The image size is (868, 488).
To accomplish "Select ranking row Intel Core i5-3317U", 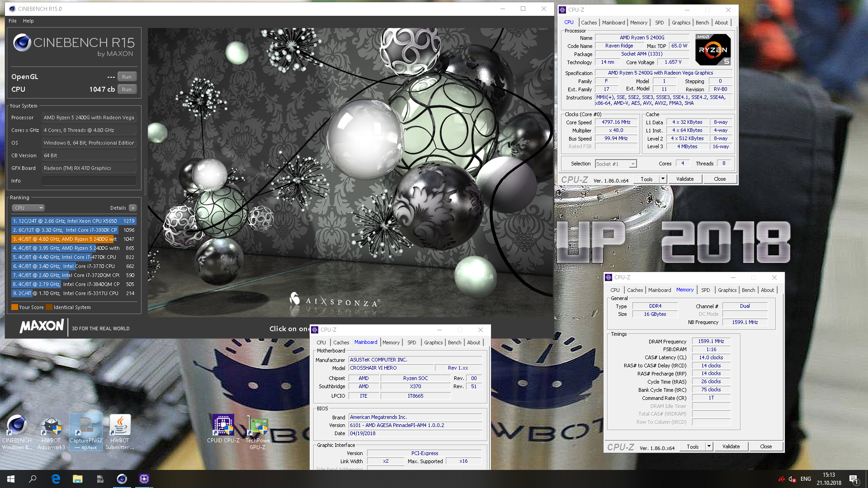I will (x=74, y=293).
